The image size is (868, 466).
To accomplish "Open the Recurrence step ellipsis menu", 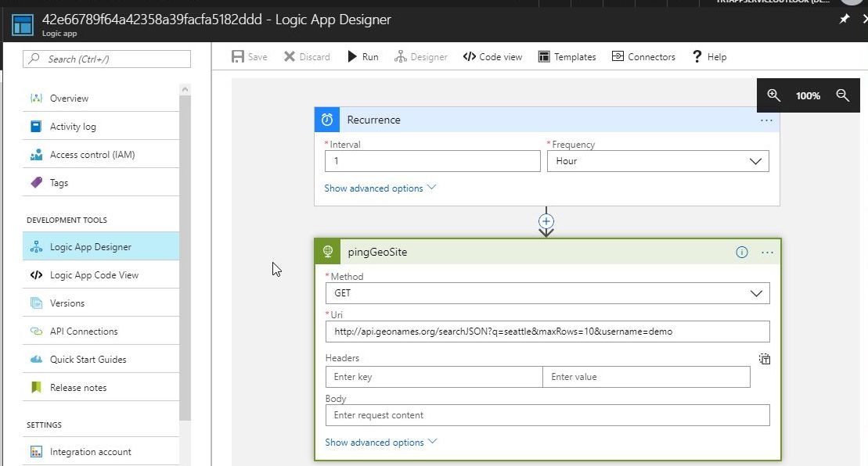I will pyautogui.click(x=766, y=120).
